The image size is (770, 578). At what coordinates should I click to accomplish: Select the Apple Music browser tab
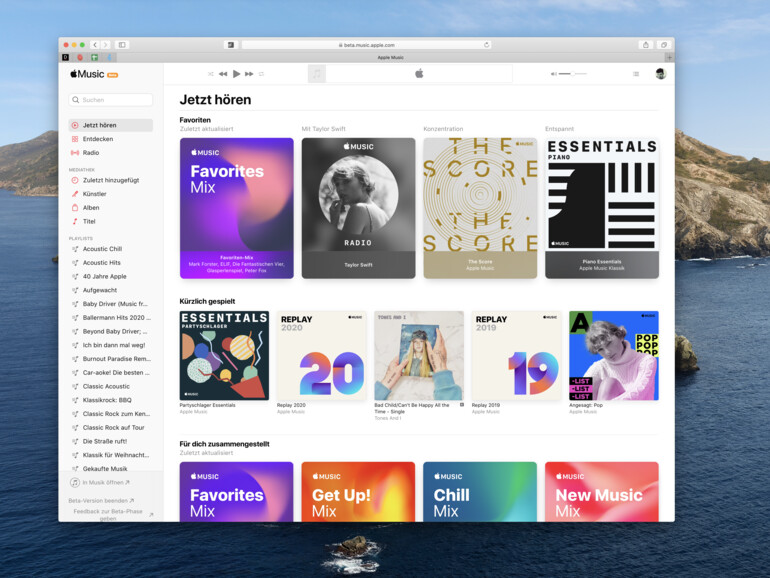390,57
